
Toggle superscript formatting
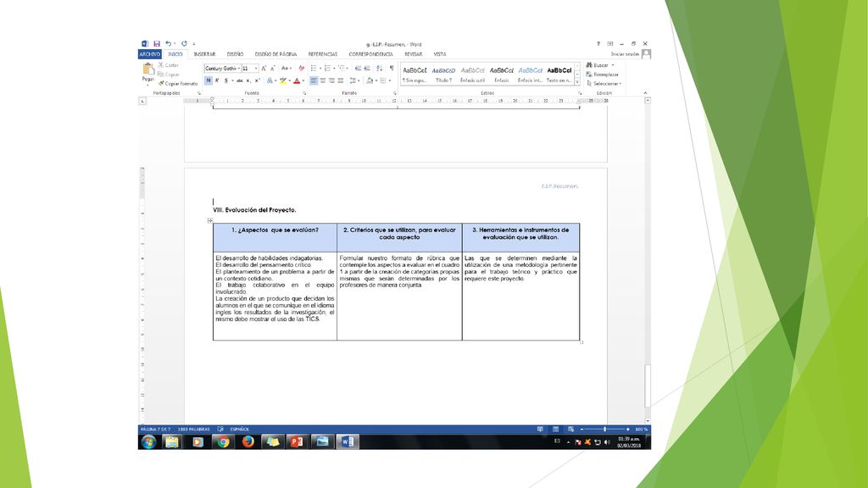[x=257, y=80]
